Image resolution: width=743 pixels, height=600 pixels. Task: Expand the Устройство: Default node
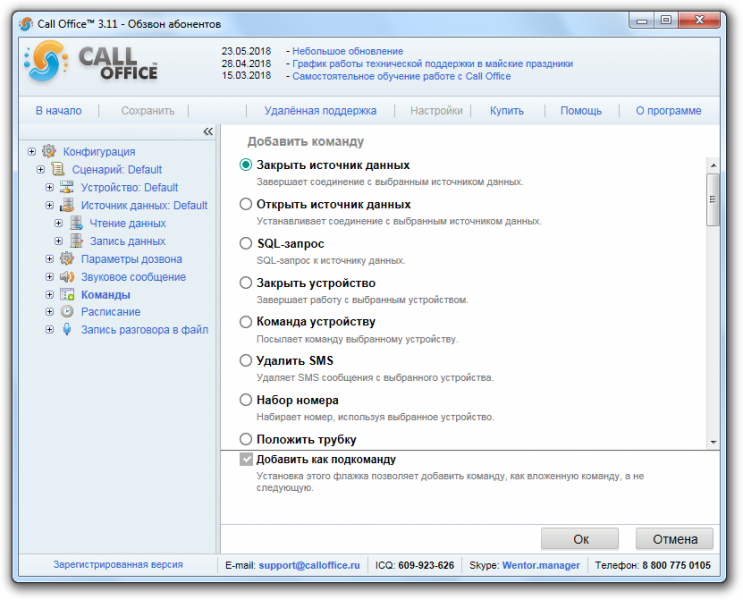[50, 187]
